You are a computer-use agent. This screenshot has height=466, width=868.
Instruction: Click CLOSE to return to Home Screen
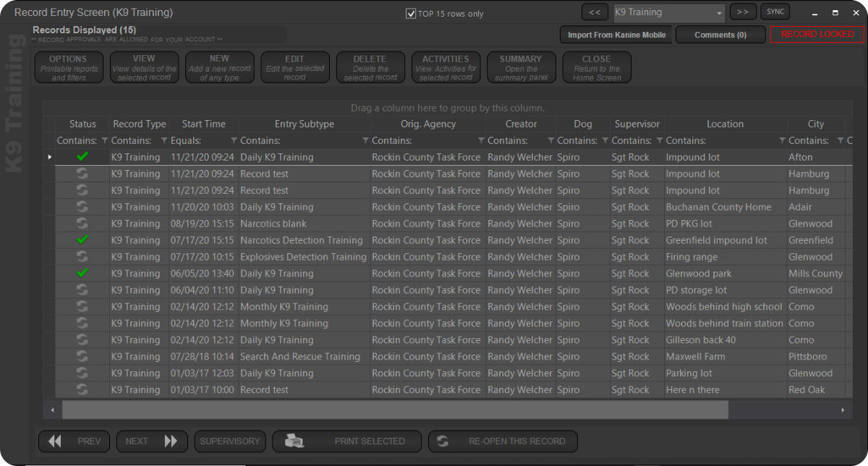597,67
